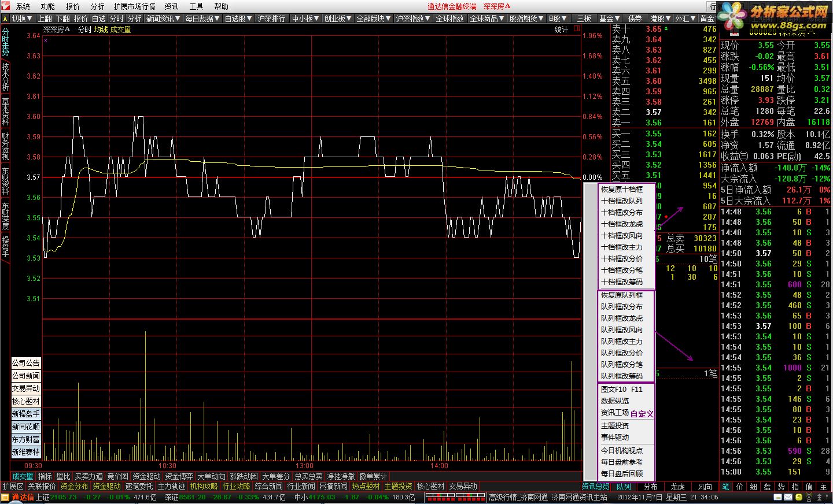Select 恢复原十档框 in the popup menu

622,190
